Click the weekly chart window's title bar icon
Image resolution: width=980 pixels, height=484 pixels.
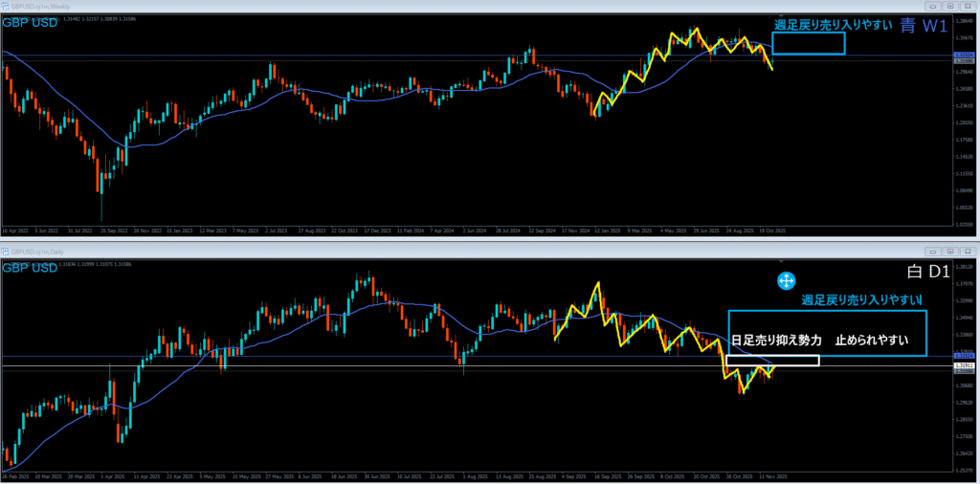pyautogui.click(x=6, y=7)
